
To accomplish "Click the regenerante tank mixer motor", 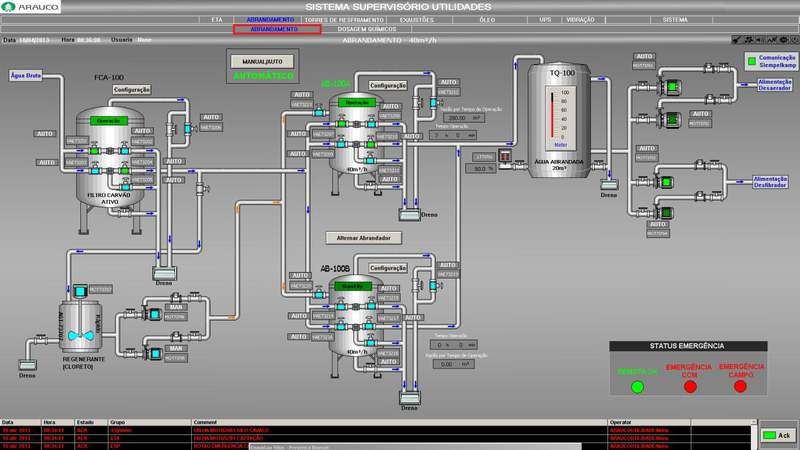I will tap(80, 291).
